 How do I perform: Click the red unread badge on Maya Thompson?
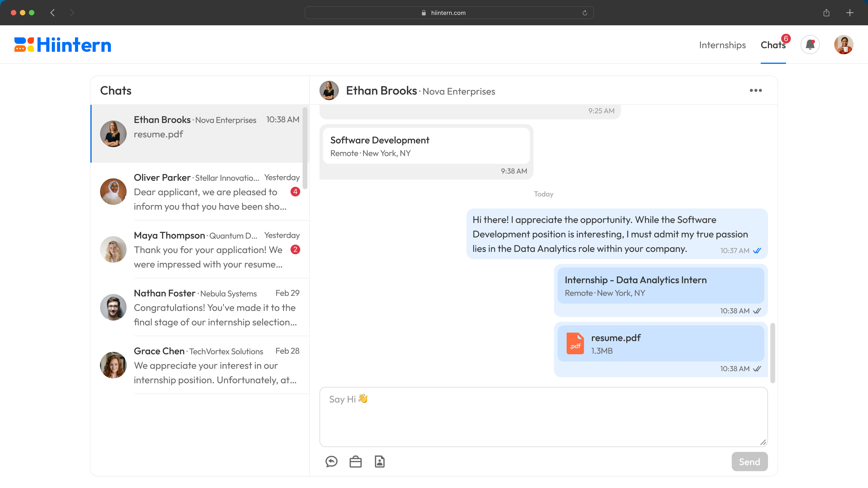pos(295,250)
